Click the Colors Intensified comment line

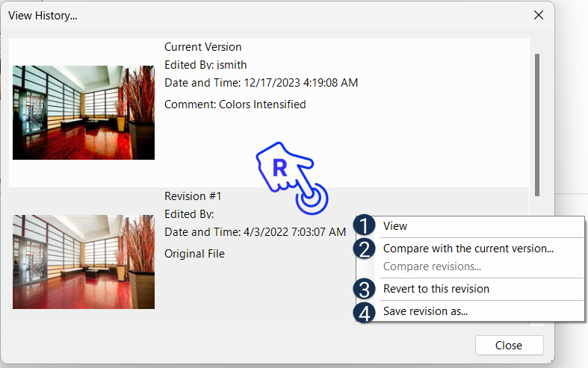click(x=235, y=105)
